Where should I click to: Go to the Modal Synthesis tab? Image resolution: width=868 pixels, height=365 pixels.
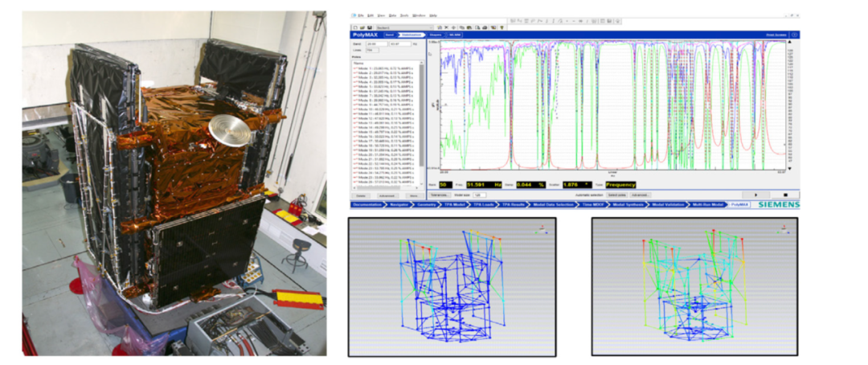tap(628, 205)
